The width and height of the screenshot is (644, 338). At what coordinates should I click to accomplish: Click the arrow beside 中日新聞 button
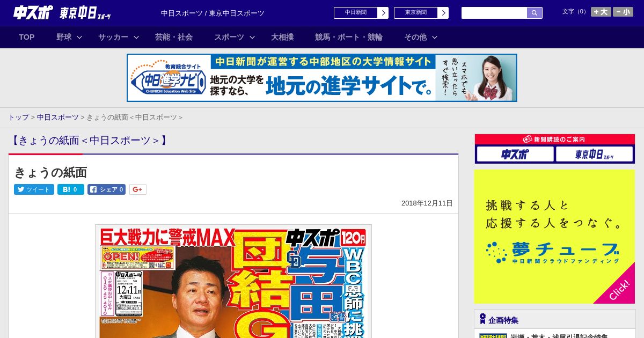tap(383, 13)
